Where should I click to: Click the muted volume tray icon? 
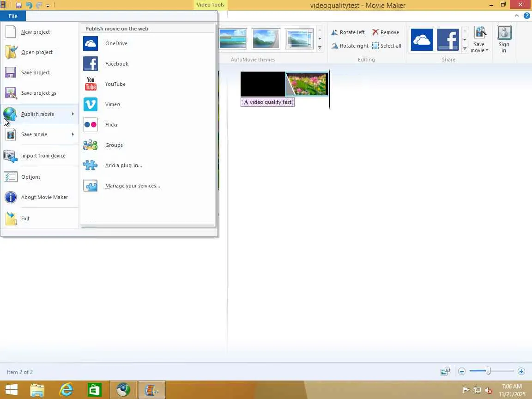[x=489, y=390]
